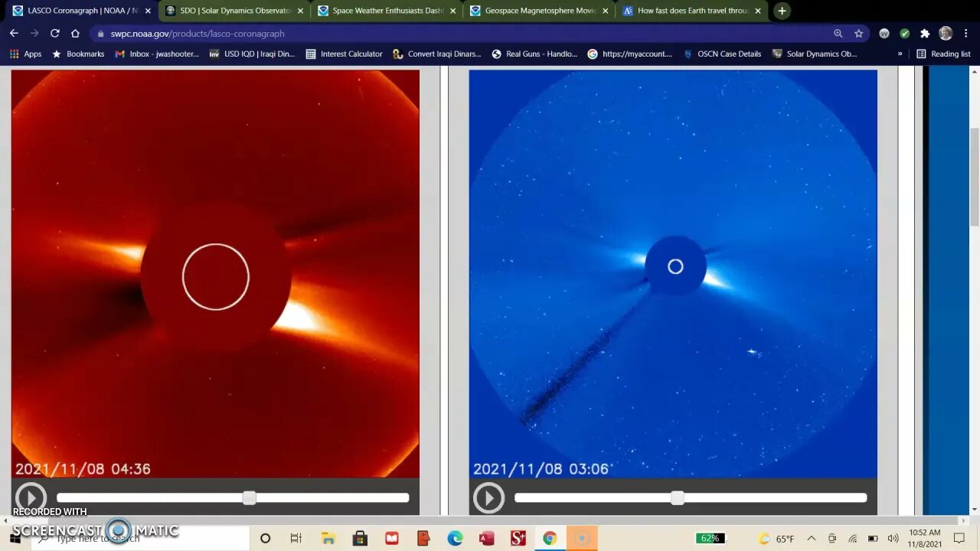The image size is (980, 551).
Task: Go back to the previous page
Action: (14, 34)
